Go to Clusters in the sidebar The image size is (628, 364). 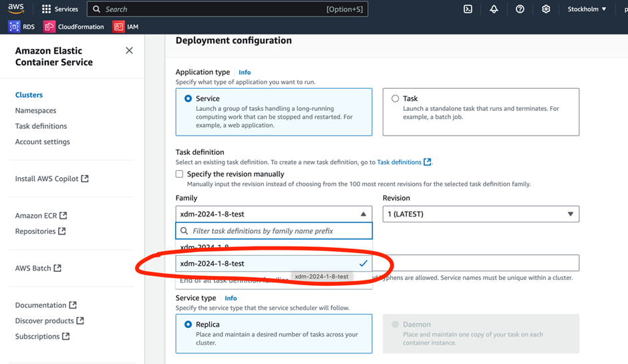tap(29, 94)
